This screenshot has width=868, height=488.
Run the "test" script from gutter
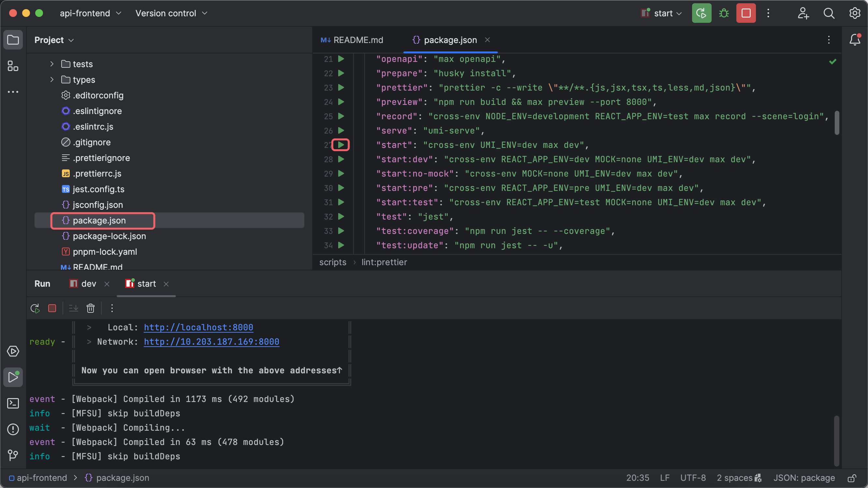[341, 217]
